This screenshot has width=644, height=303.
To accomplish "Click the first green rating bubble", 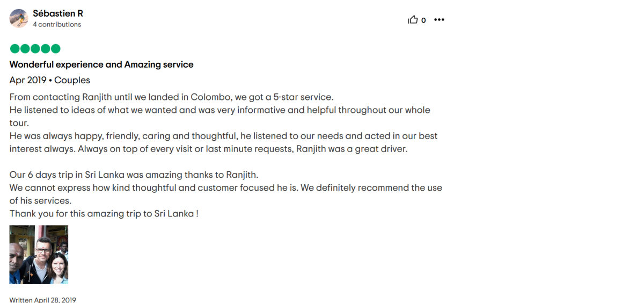I will tap(14, 49).
